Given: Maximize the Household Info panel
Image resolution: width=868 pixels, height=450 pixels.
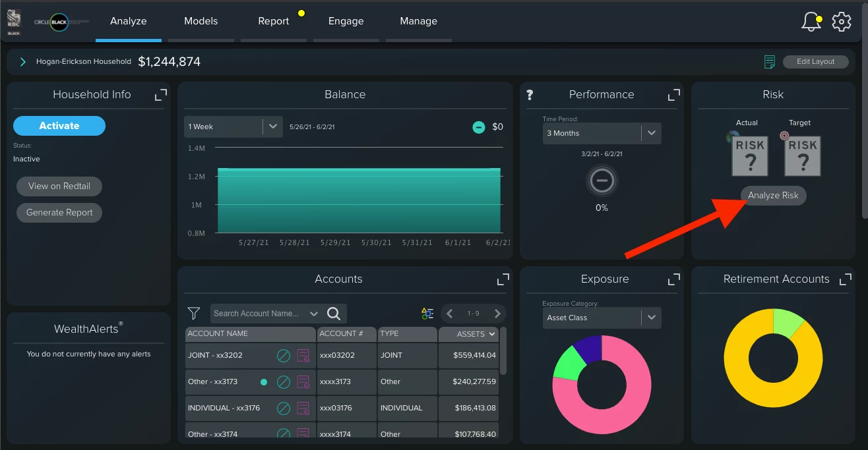Looking at the screenshot, I should click(x=161, y=95).
